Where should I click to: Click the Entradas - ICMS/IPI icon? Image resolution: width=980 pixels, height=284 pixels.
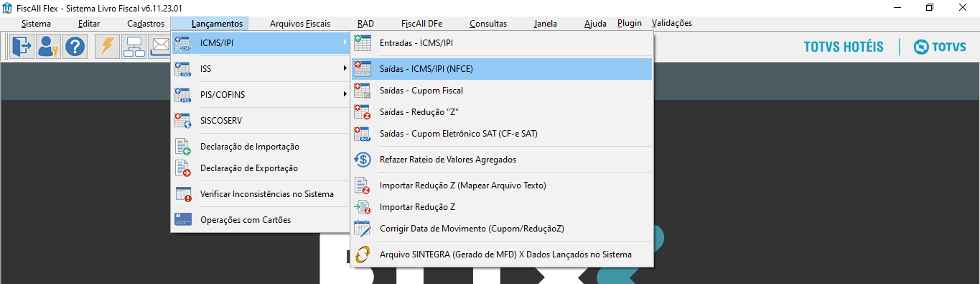pyautogui.click(x=363, y=43)
